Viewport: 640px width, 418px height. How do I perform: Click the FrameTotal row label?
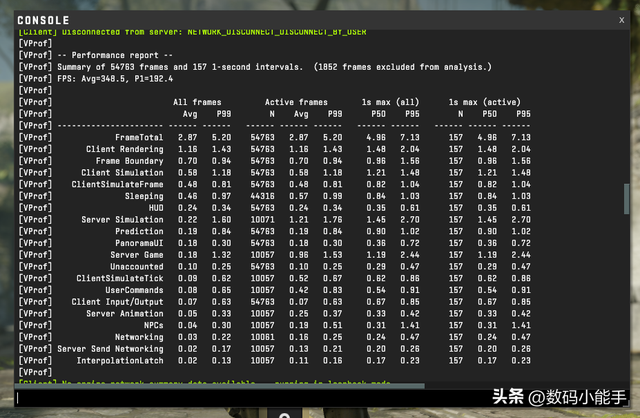[139, 138]
